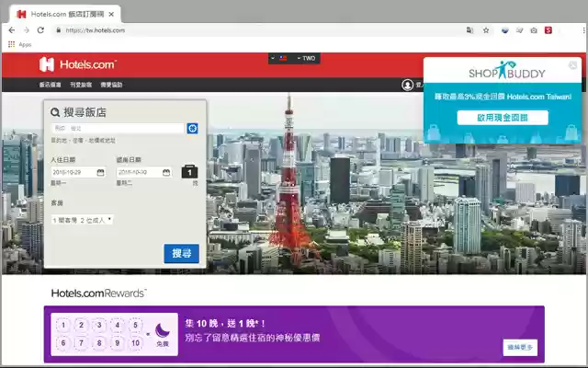
Task: Open the check-in date calendar icon
Action: [x=100, y=172]
